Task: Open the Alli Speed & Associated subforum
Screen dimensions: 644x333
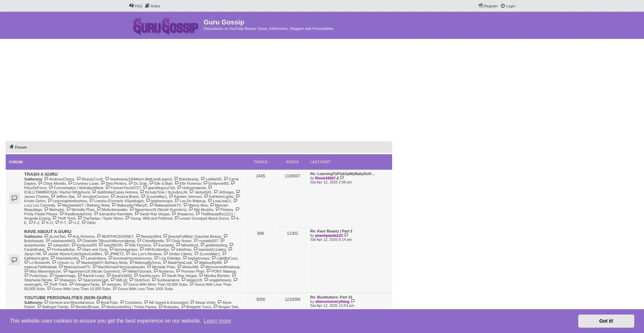Action: click(169, 302)
